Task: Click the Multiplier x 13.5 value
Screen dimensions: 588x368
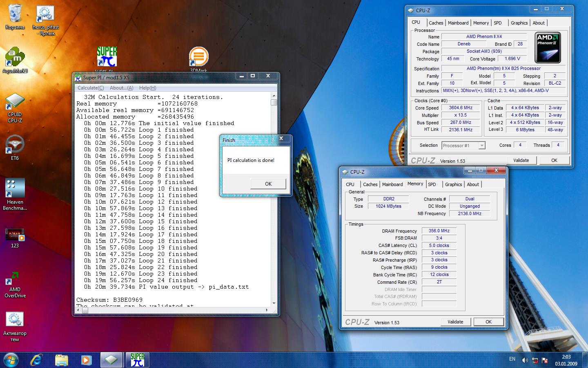Action: 461,115
